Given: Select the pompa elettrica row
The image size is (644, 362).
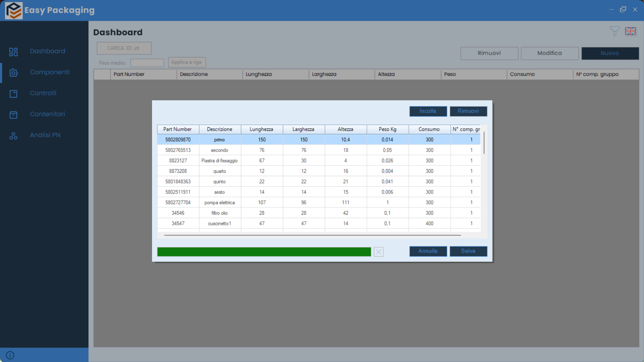Looking at the screenshot, I should coord(219,203).
